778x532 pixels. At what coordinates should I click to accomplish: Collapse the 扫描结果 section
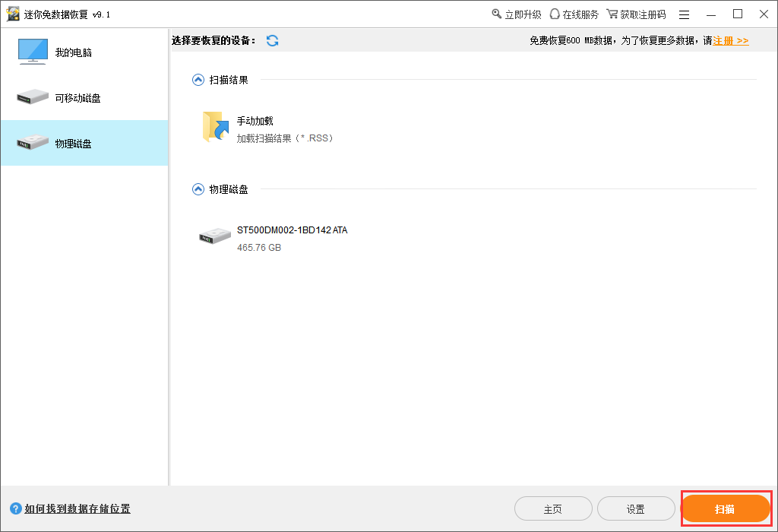(198, 80)
